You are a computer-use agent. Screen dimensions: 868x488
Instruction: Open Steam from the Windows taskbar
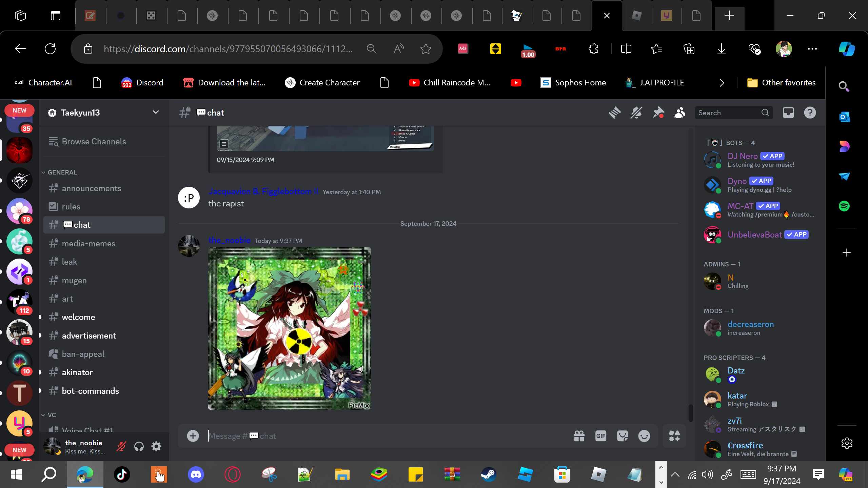coord(489,474)
